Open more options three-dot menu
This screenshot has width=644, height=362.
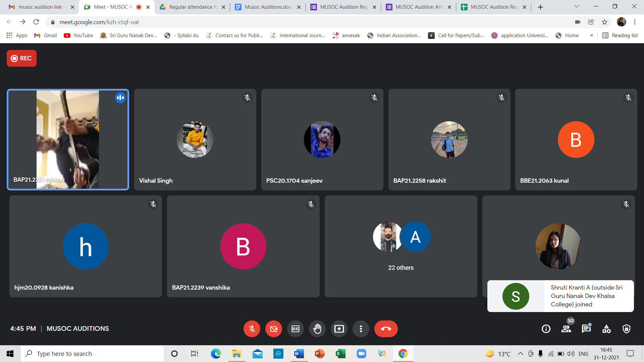361,329
